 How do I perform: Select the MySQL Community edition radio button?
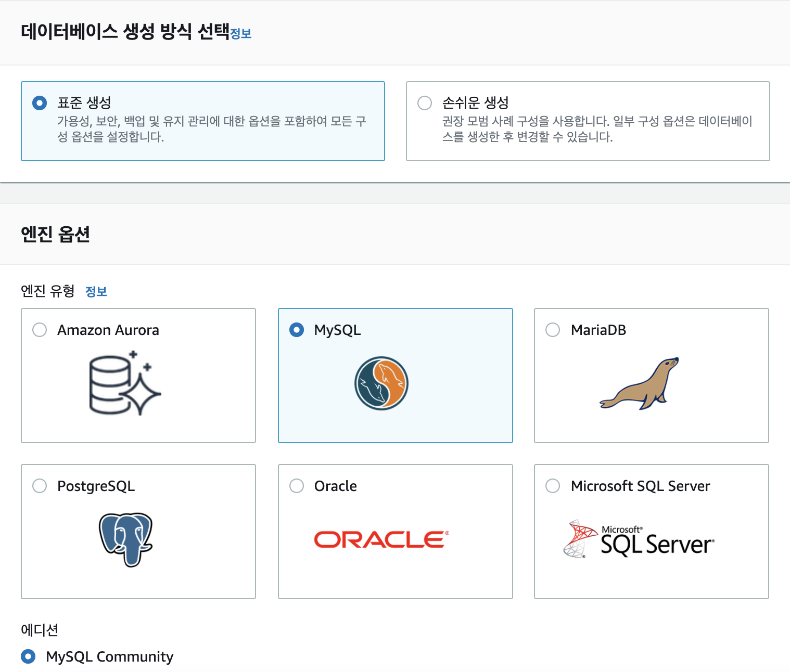[x=28, y=656]
